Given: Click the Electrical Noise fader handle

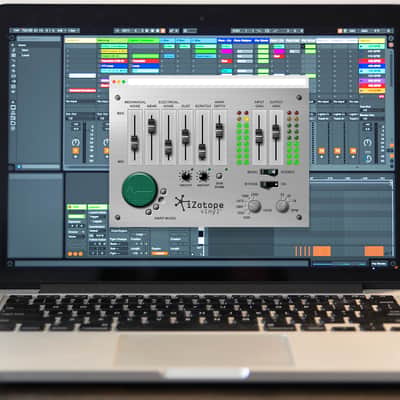Looking at the screenshot, I should point(168,148).
